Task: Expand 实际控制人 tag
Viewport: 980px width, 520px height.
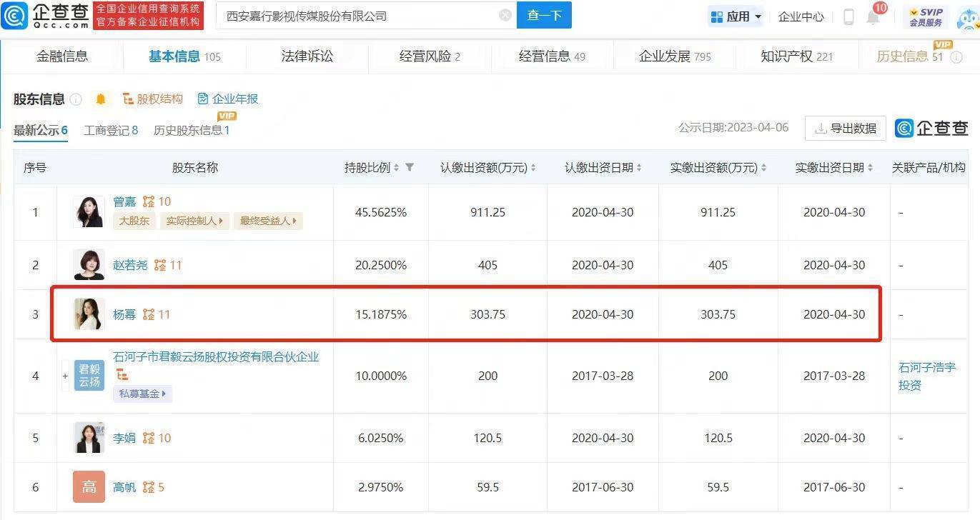Action: click(195, 221)
